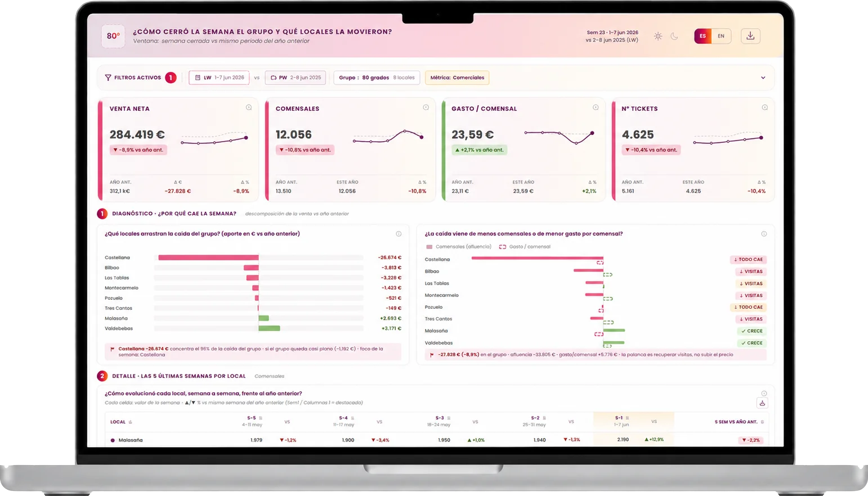
Task: Show info for Gasto / Comensal card
Action: click(x=596, y=107)
